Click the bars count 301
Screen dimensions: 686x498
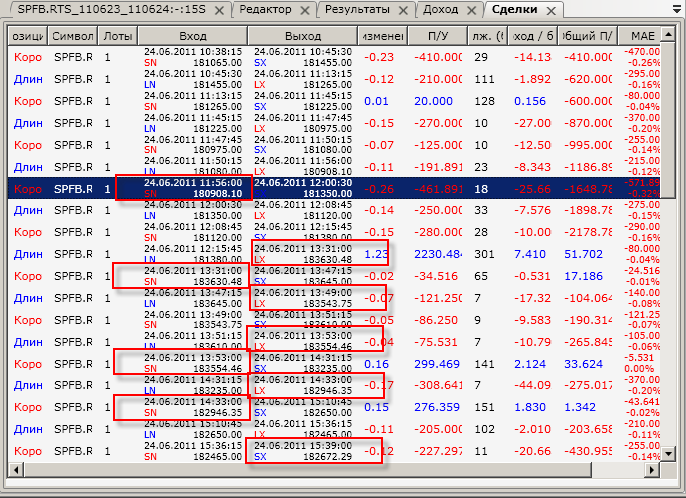click(484, 254)
